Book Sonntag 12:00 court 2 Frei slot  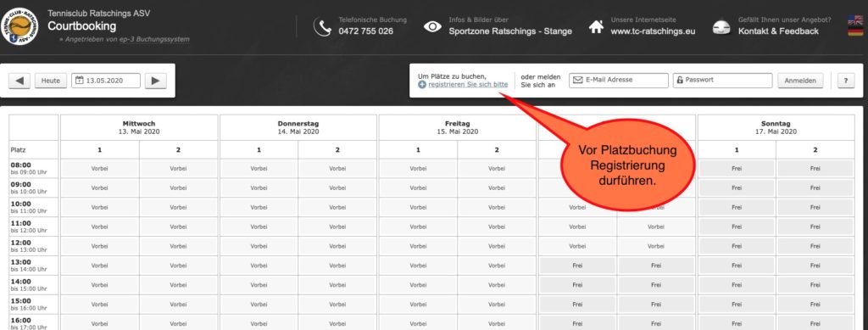click(815, 246)
